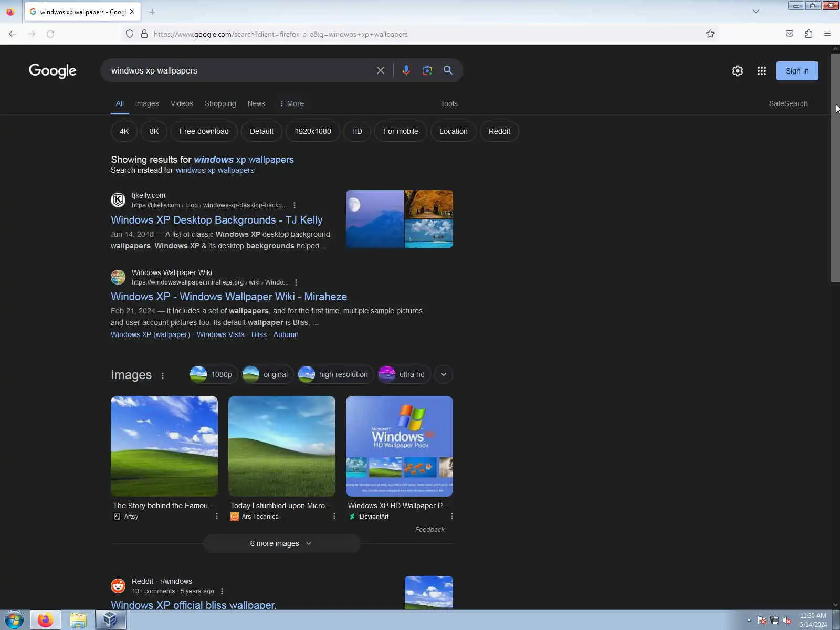The width and height of the screenshot is (840, 630).
Task: Switch to the Images tab
Action: (x=147, y=103)
